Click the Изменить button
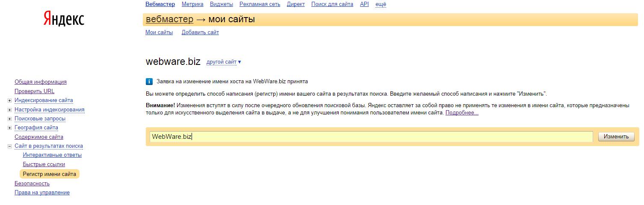 616,137
